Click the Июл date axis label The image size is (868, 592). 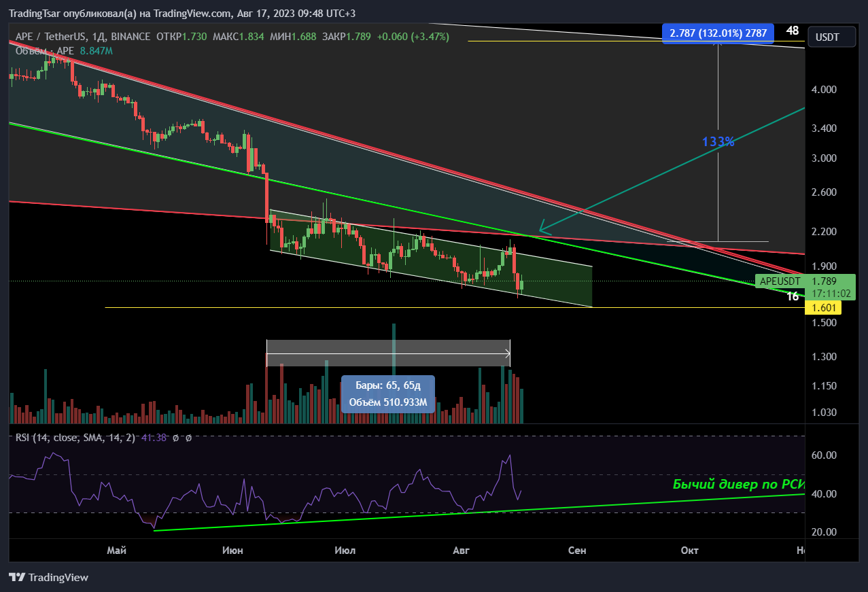pyautogui.click(x=345, y=551)
